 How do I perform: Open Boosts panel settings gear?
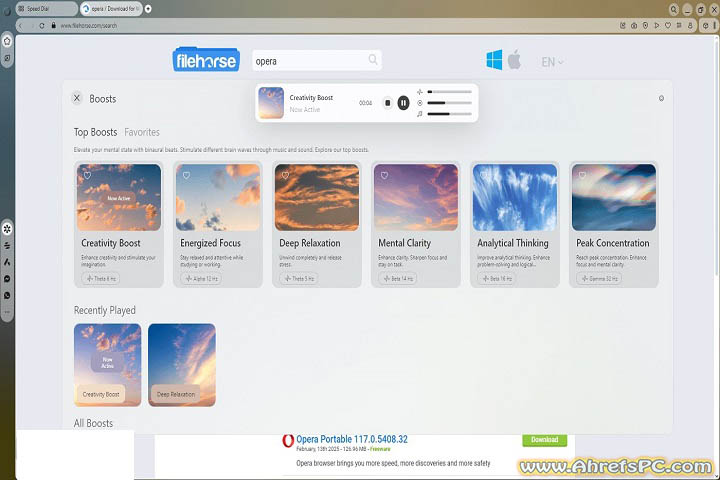(x=661, y=98)
